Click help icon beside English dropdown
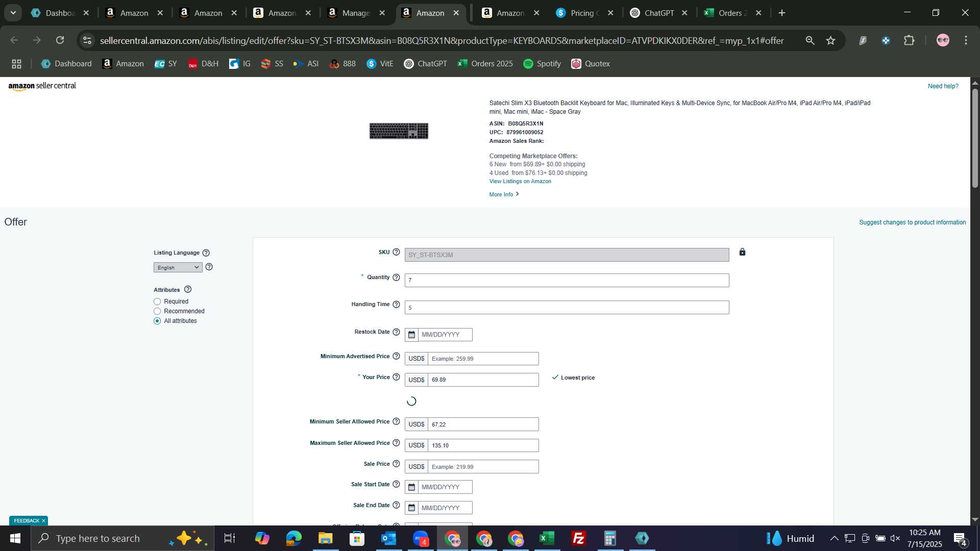The width and height of the screenshot is (980, 551). [x=209, y=267]
